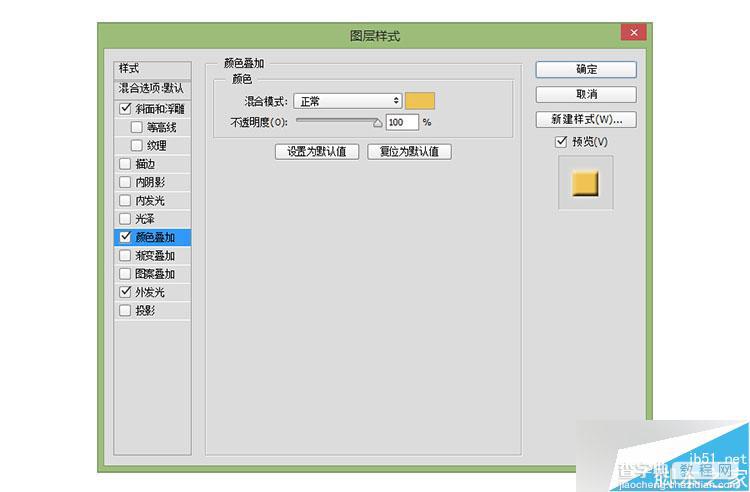Confirm with the 确定 button
The image size is (750, 492).
[x=586, y=69]
